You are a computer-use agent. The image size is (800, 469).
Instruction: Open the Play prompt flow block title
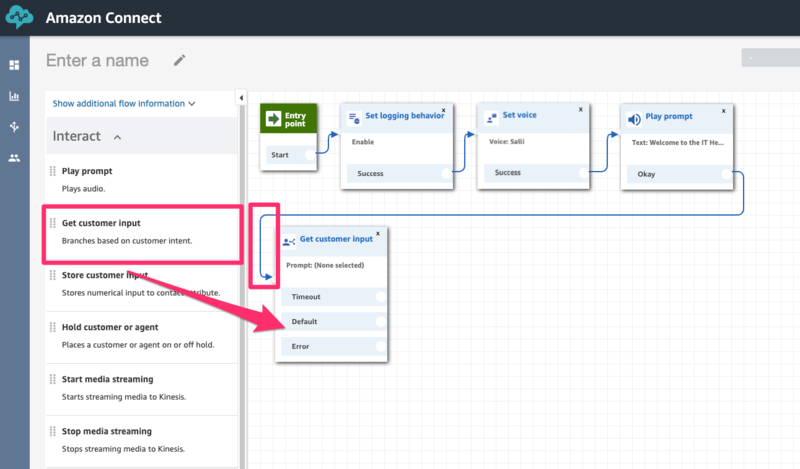point(669,116)
